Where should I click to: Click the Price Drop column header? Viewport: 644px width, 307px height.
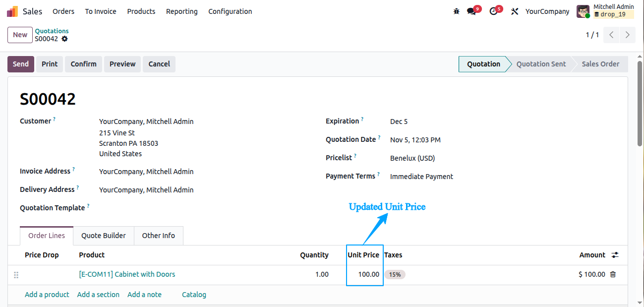pyautogui.click(x=42, y=255)
